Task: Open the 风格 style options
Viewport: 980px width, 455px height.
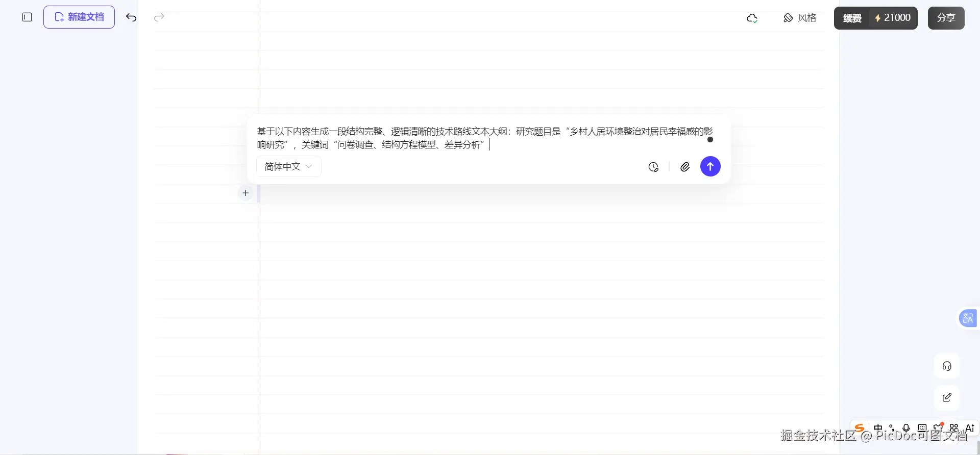Action: [800, 18]
